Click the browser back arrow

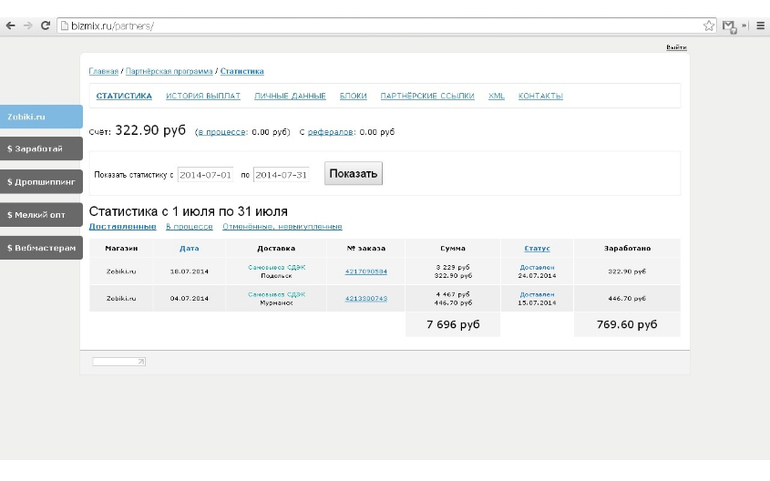click(10, 25)
